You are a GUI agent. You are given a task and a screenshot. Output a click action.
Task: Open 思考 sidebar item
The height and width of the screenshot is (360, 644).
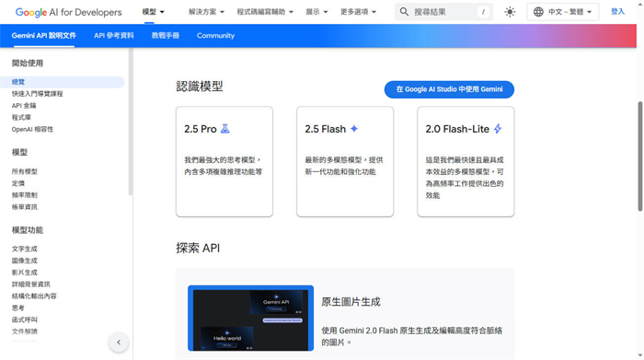[x=18, y=308]
